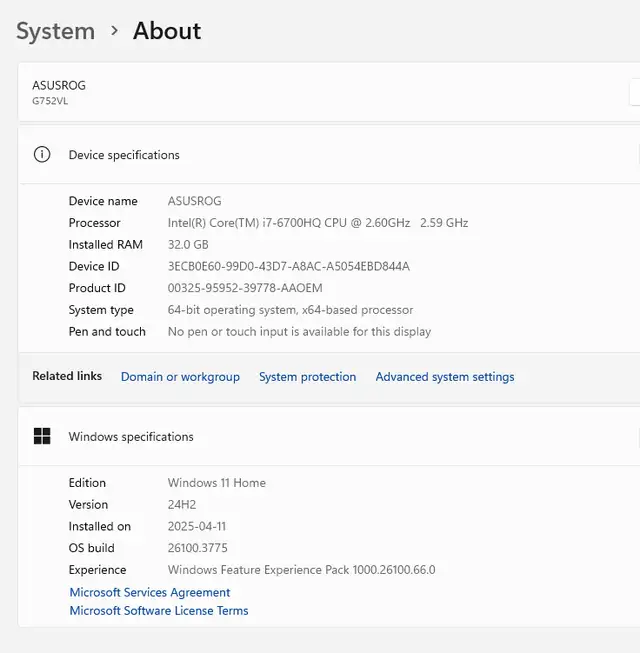Click the Product ID value 00325-95952-39778-AAOEM
The height and width of the screenshot is (653, 640).
tap(245, 288)
